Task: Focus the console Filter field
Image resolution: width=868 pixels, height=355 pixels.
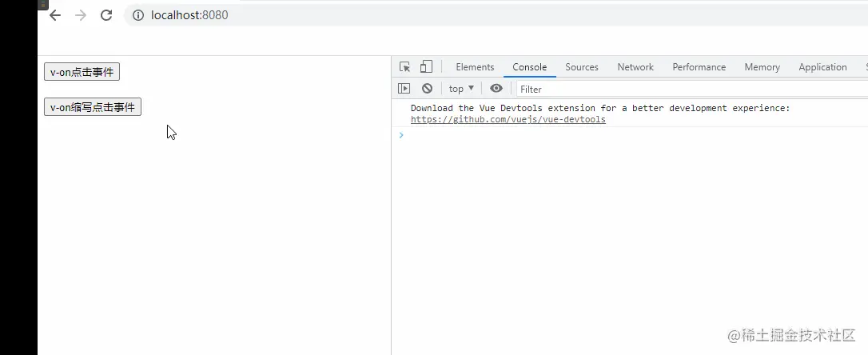Action: (692, 89)
